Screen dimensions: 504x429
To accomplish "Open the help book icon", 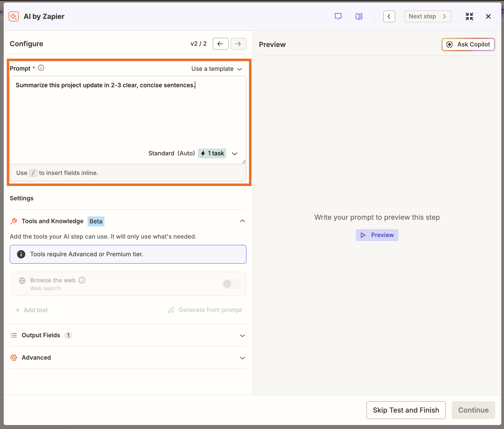I will click(359, 16).
